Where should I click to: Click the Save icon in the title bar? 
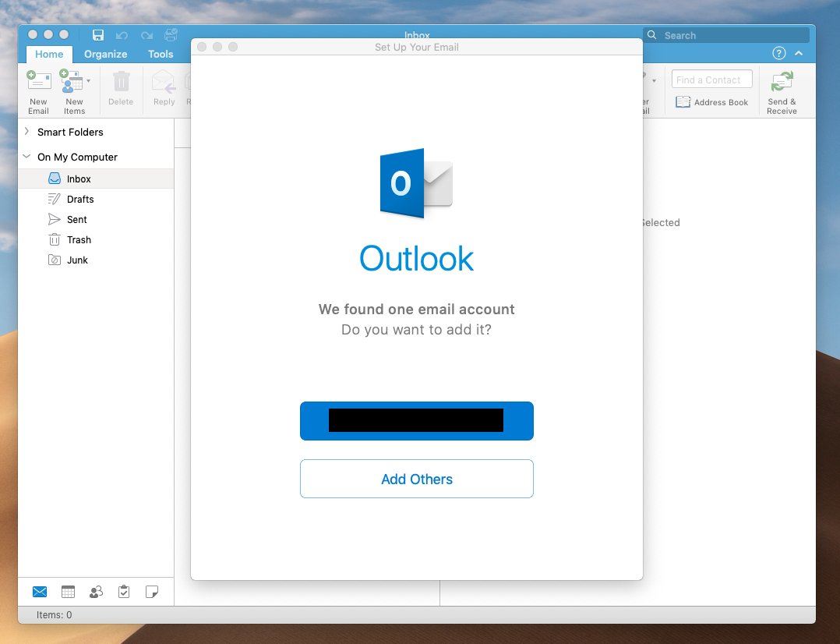(98, 35)
